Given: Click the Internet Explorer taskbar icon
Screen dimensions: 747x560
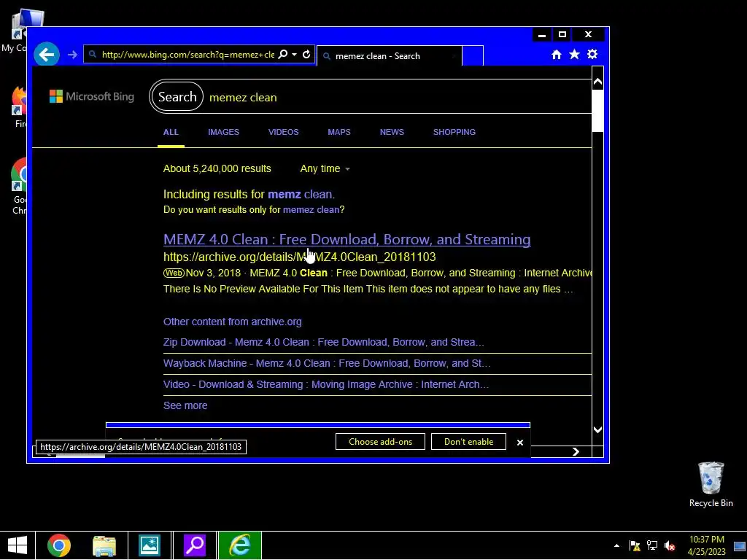Looking at the screenshot, I should click(240, 545).
